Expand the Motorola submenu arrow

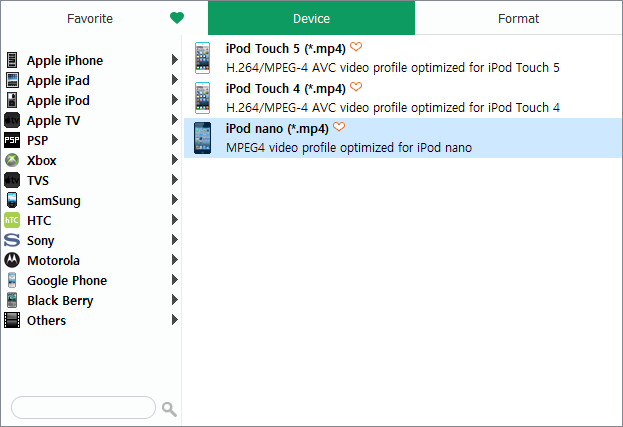[x=174, y=259]
